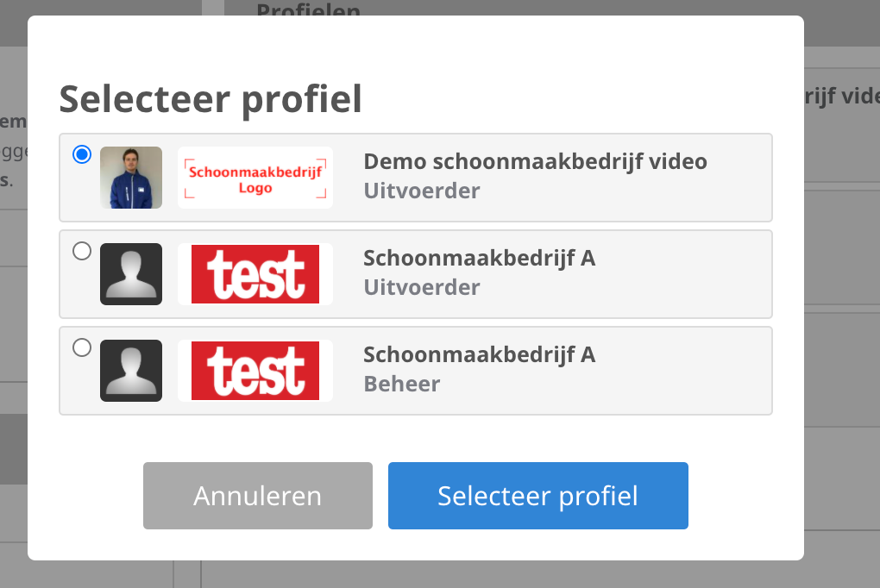Click the cut-off bold text right of dialog

point(842,95)
